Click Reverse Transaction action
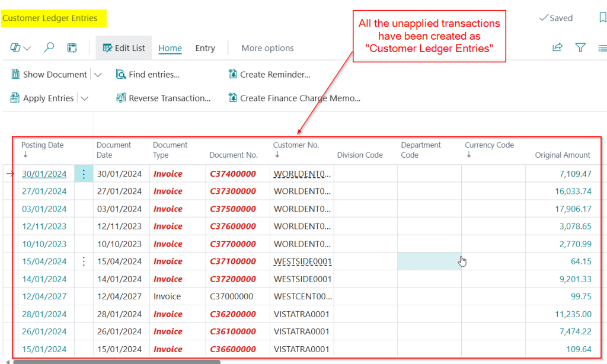The image size is (607, 364). (164, 98)
